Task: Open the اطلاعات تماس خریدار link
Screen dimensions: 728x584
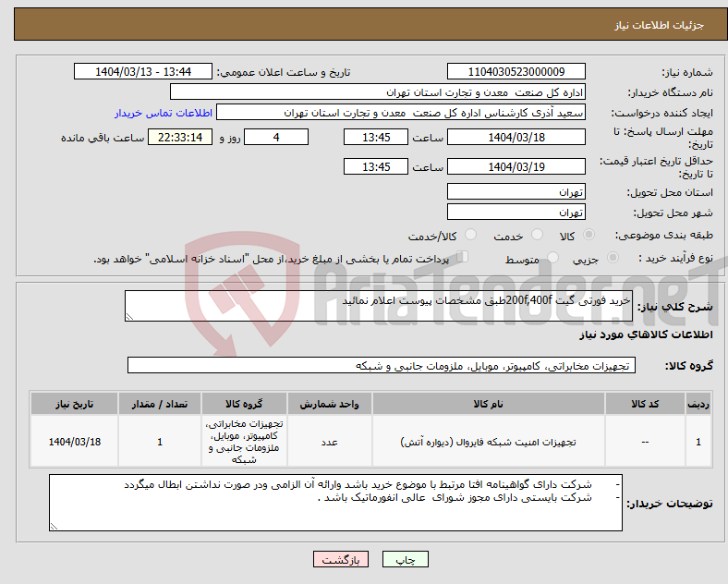Action: tap(164, 113)
